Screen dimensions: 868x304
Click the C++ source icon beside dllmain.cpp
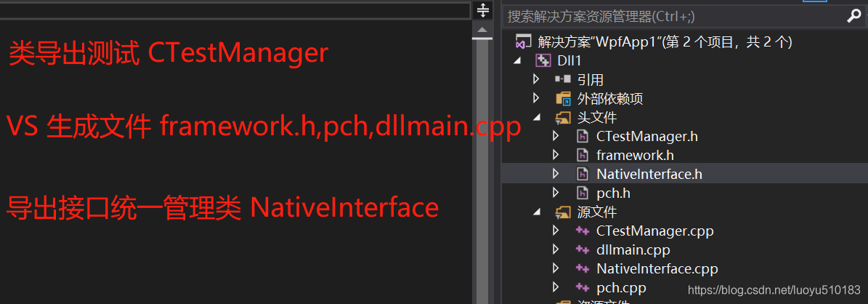coord(583,249)
